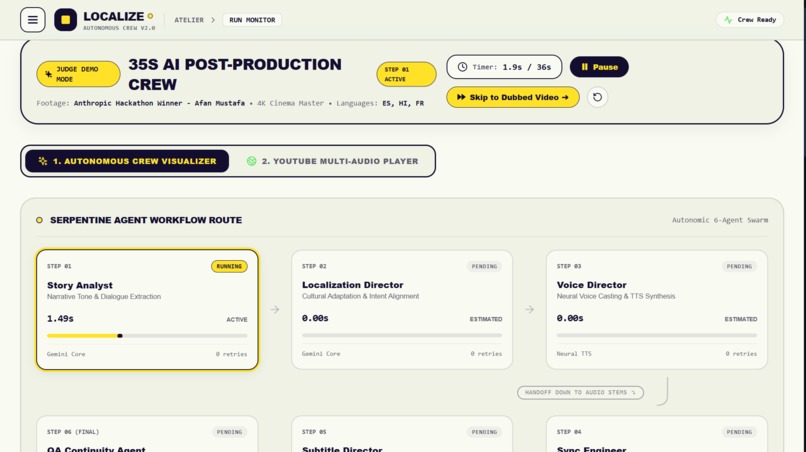The image size is (806, 452).
Task: Click the sparkle icon in Crew Visualizer tab
Action: tap(43, 161)
